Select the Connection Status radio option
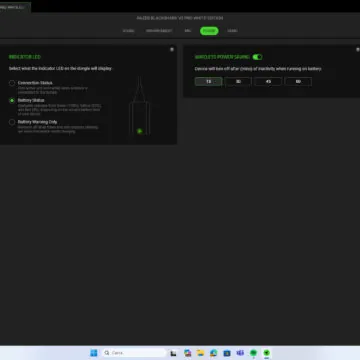Screen dimensions: 360x360 coord(12,83)
